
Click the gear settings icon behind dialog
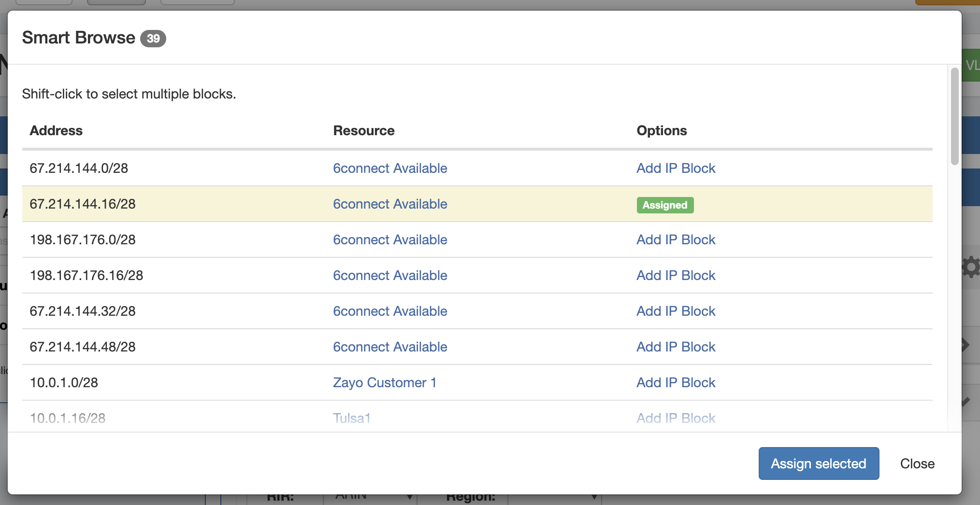click(970, 267)
